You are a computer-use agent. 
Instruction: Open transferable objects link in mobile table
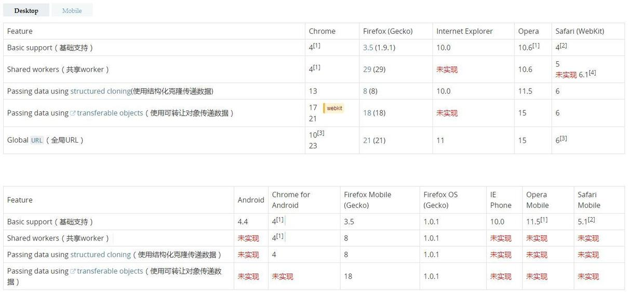point(110,271)
